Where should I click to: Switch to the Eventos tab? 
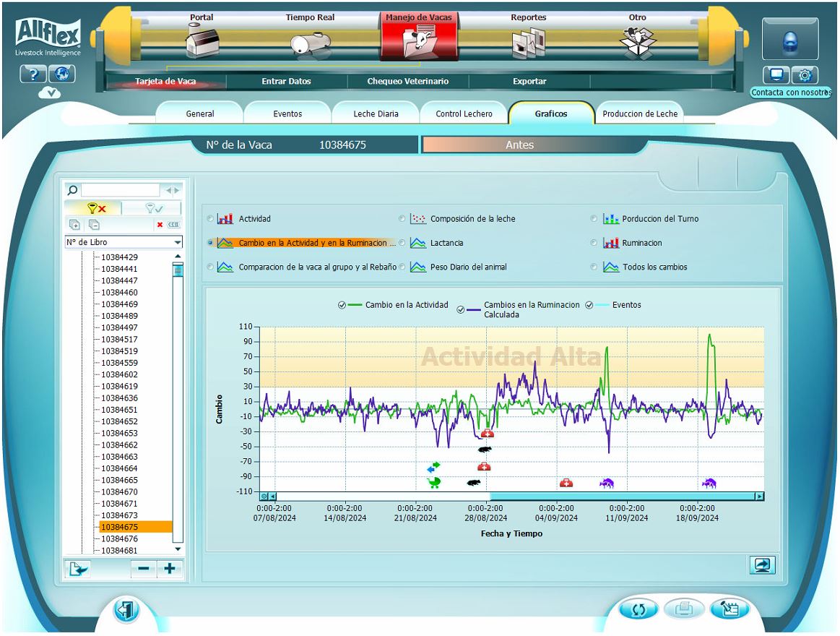287,113
